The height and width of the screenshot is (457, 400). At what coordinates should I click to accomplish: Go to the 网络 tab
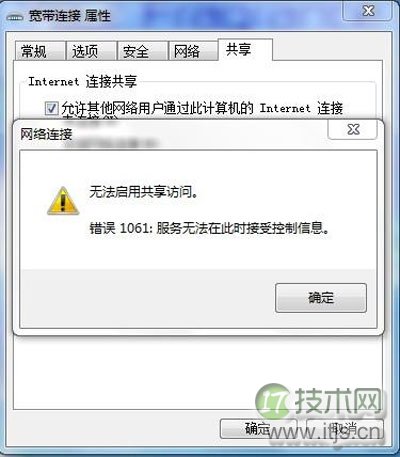pyautogui.click(x=193, y=51)
